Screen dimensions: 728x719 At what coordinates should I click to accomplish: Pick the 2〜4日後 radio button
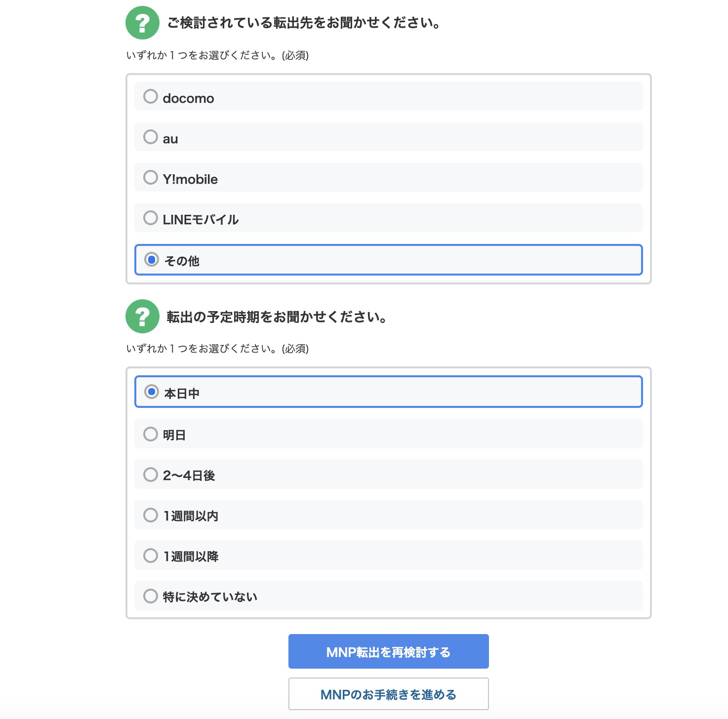[151, 475]
